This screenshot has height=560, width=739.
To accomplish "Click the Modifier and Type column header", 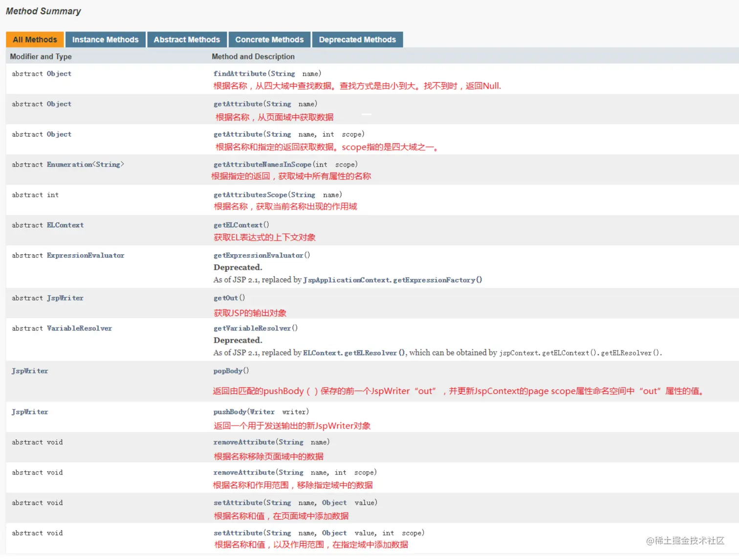I will pos(41,57).
